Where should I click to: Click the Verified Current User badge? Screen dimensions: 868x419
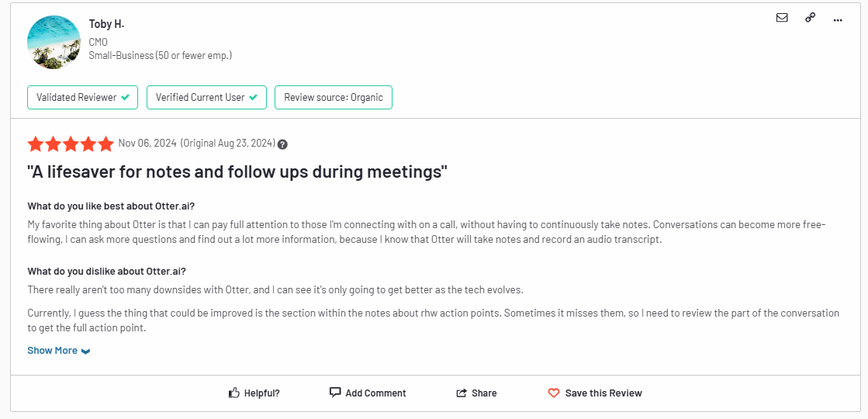(x=206, y=98)
